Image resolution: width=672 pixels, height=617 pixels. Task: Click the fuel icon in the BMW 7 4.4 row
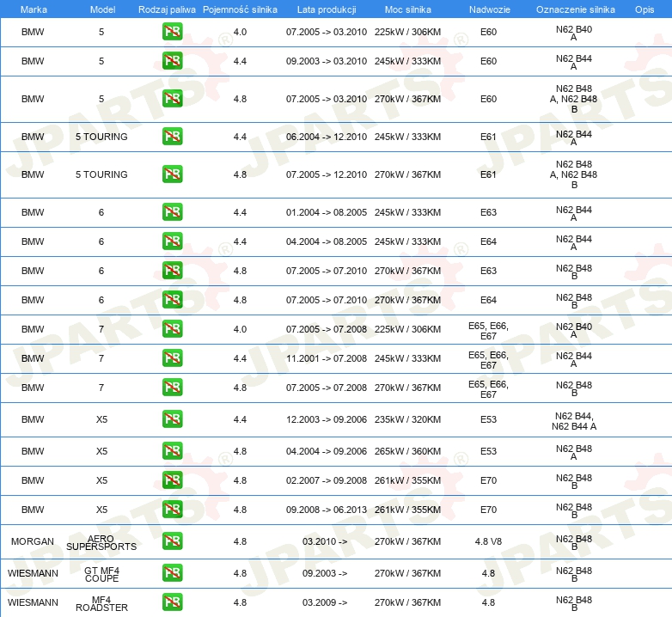(172, 358)
